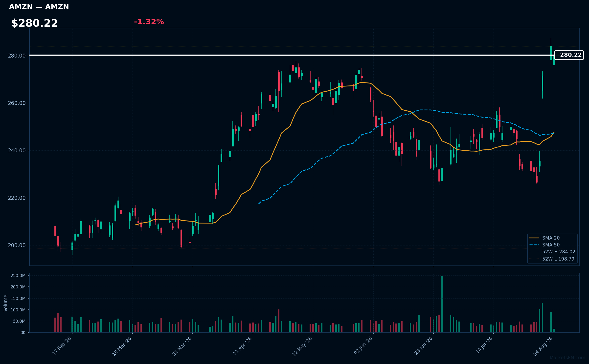The width and height of the screenshot is (589, 364).
Task: Click the 280.22 price tag on right axis
Action: click(x=569, y=55)
